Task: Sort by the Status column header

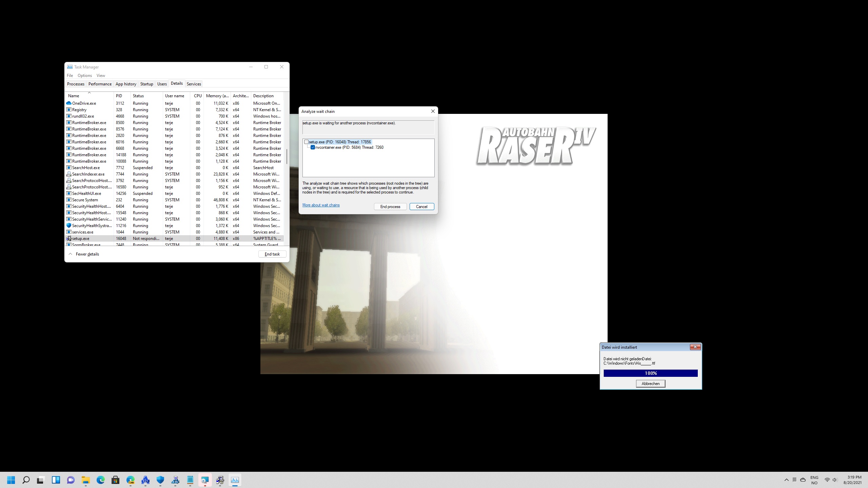Action: click(146, 96)
